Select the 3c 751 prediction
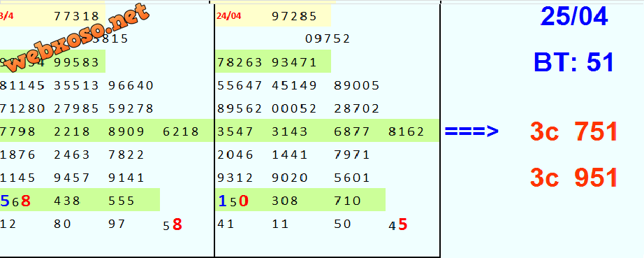644x258 pixels. pyautogui.click(x=573, y=132)
